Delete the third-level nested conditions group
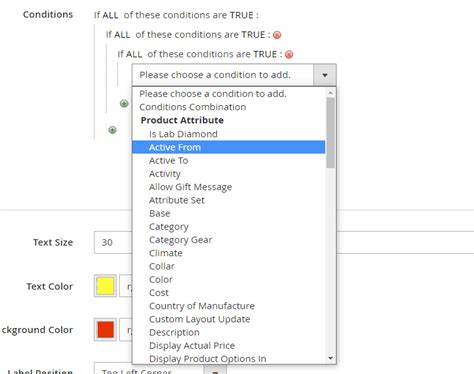This screenshot has width=474, height=374. (289, 54)
